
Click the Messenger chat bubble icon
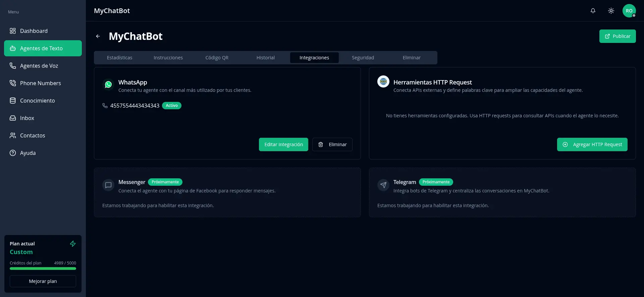[x=108, y=185]
